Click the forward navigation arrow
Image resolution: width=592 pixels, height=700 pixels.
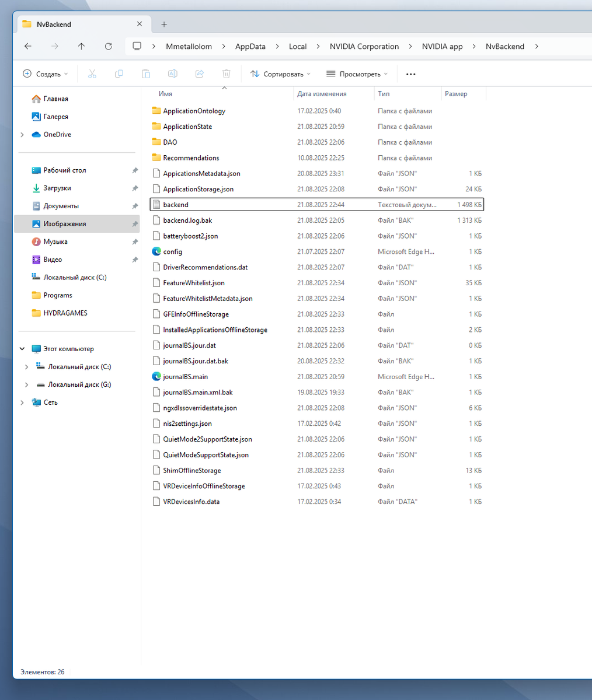click(x=55, y=46)
